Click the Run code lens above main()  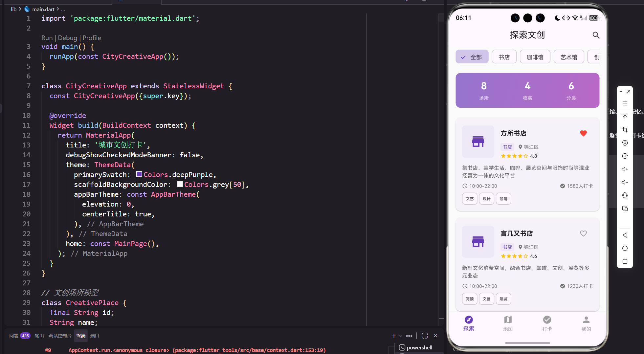tap(47, 38)
